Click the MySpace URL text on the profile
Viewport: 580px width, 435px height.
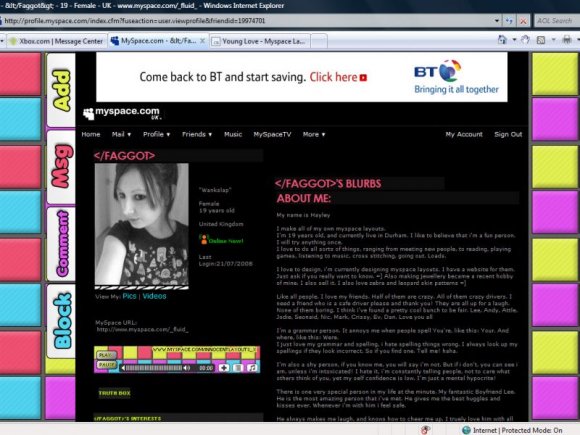tap(142, 329)
